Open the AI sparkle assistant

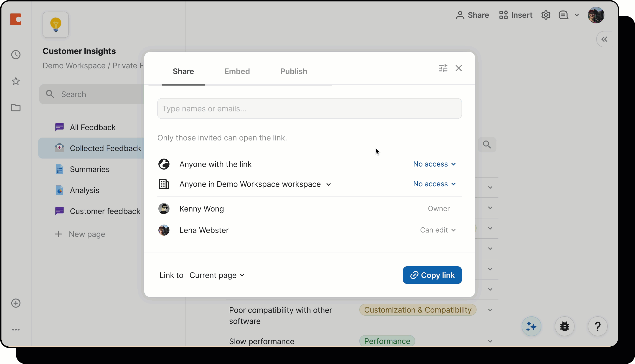tap(532, 326)
